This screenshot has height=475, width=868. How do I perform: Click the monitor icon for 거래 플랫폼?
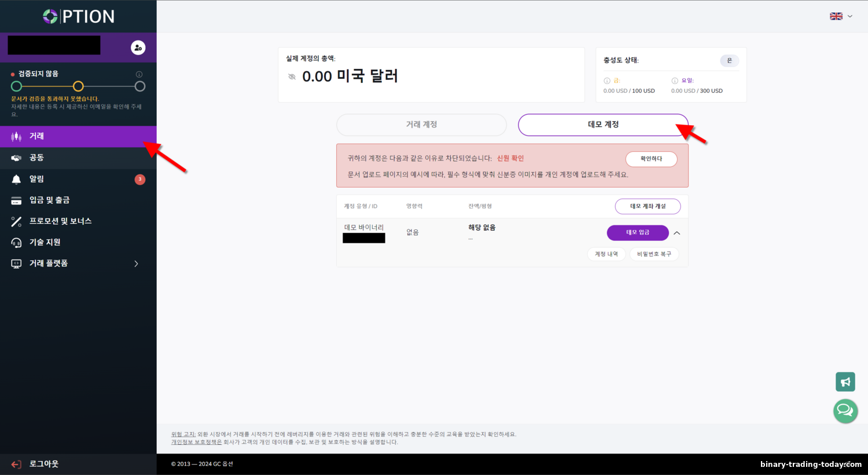coord(16,264)
